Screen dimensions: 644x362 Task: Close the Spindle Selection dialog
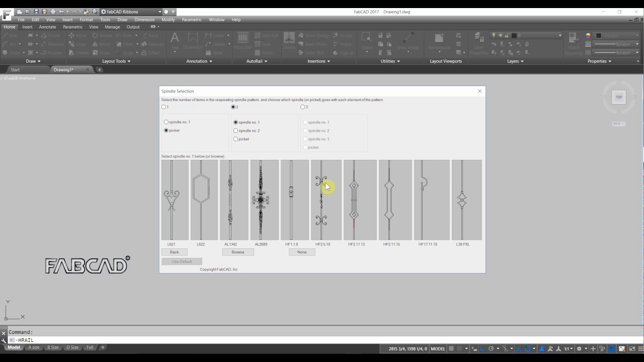click(479, 91)
